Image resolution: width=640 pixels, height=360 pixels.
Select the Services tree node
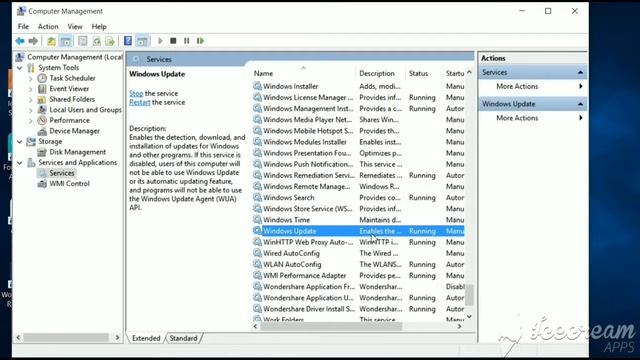62,173
